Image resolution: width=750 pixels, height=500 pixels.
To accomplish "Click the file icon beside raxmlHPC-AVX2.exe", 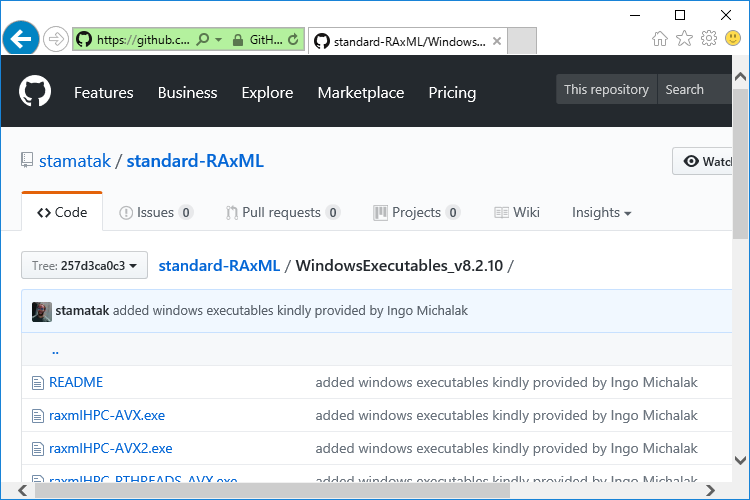I will (x=38, y=449).
